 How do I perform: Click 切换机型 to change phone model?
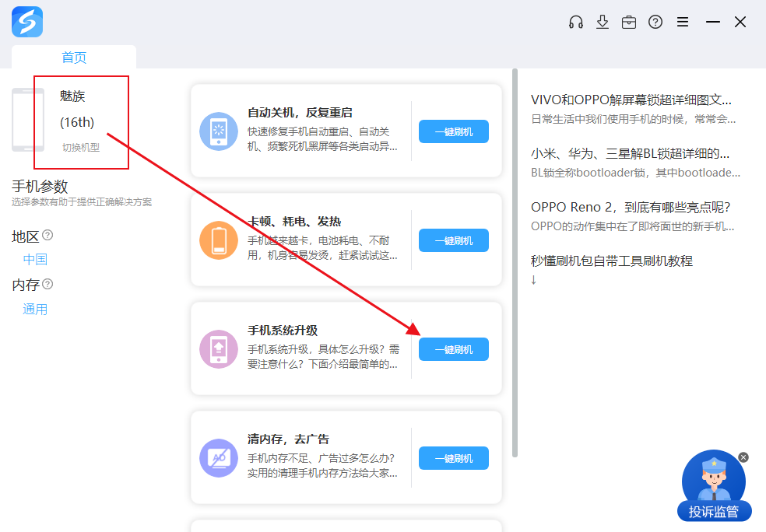click(81, 148)
